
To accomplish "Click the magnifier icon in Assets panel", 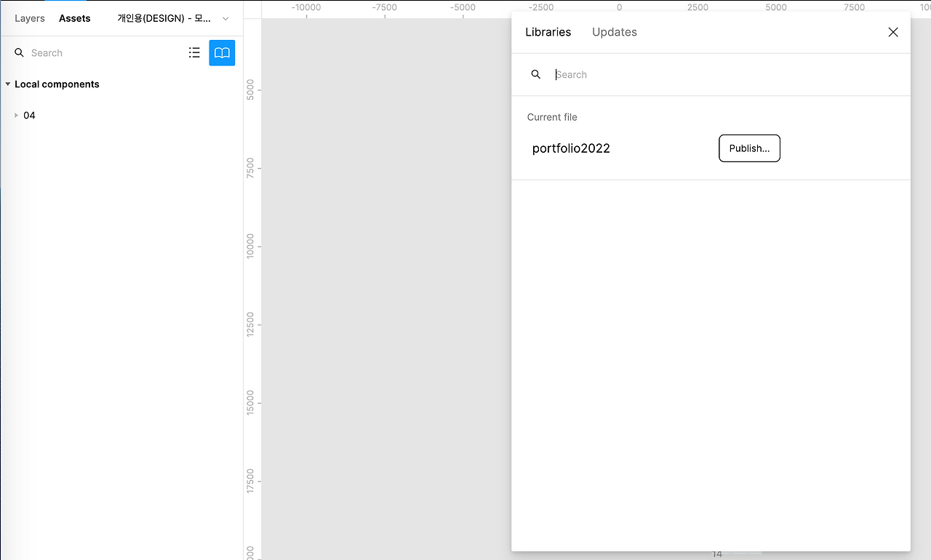I will click(x=20, y=53).
